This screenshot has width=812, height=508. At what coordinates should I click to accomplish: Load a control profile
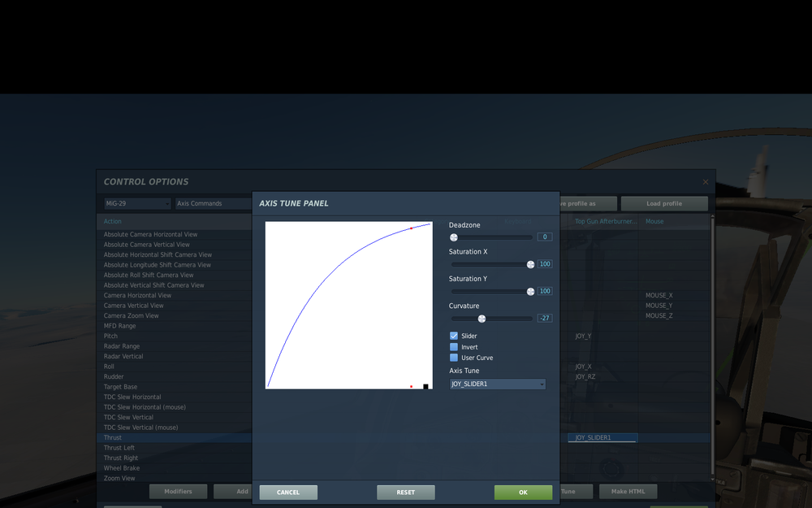coord(664,203)
